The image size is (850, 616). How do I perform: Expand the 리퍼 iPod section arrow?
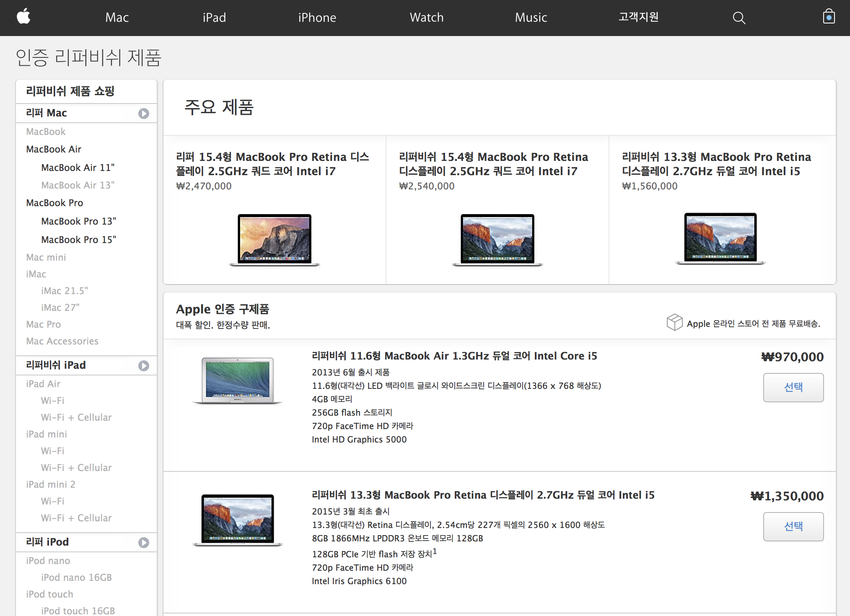(144, 543)
